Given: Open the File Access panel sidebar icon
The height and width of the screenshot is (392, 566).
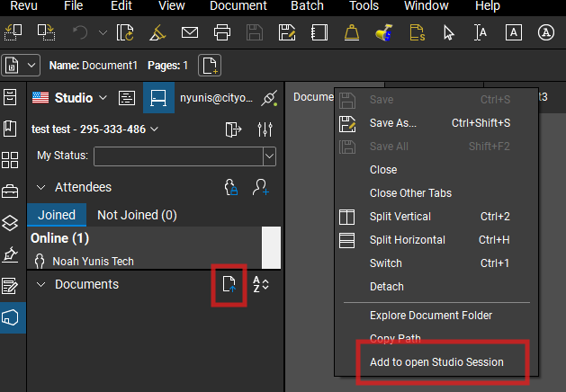Looking at the screenshot, I should 10,97.
